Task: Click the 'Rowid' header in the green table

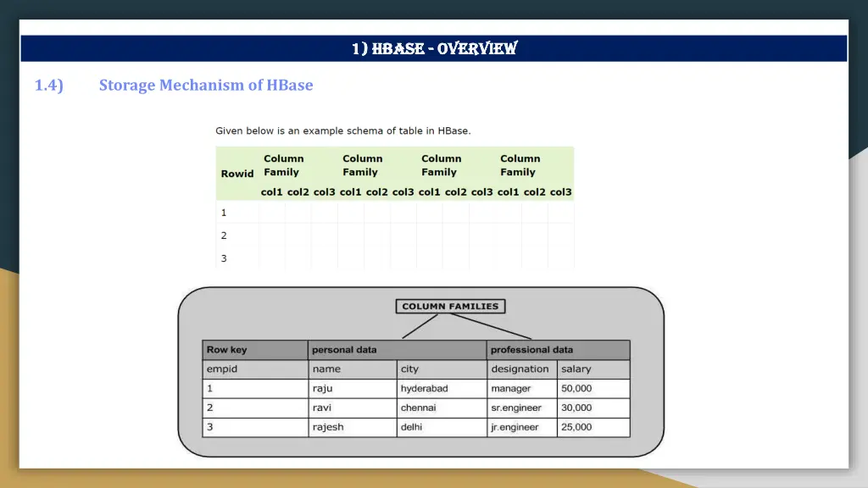Action: [237, 174]
